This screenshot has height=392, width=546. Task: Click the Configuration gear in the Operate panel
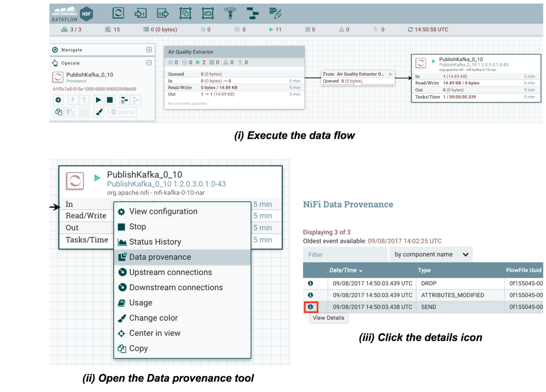click(58, 100)
